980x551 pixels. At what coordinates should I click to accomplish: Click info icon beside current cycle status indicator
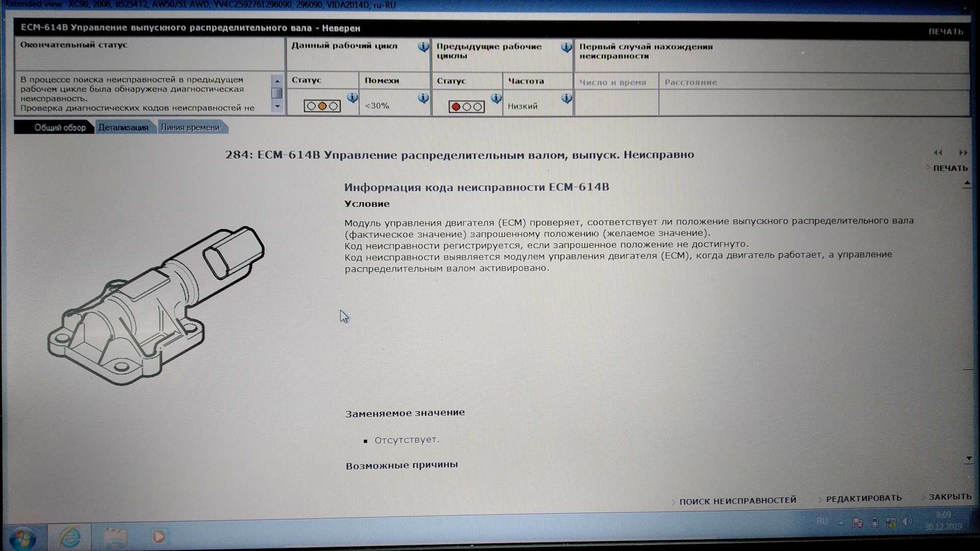coord(352,97)
